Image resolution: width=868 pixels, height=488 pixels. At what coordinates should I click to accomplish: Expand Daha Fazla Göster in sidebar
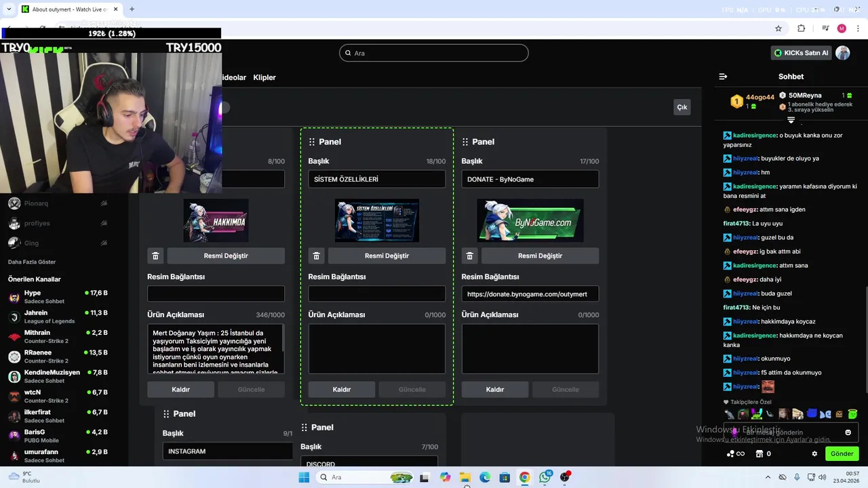point(32,262)
